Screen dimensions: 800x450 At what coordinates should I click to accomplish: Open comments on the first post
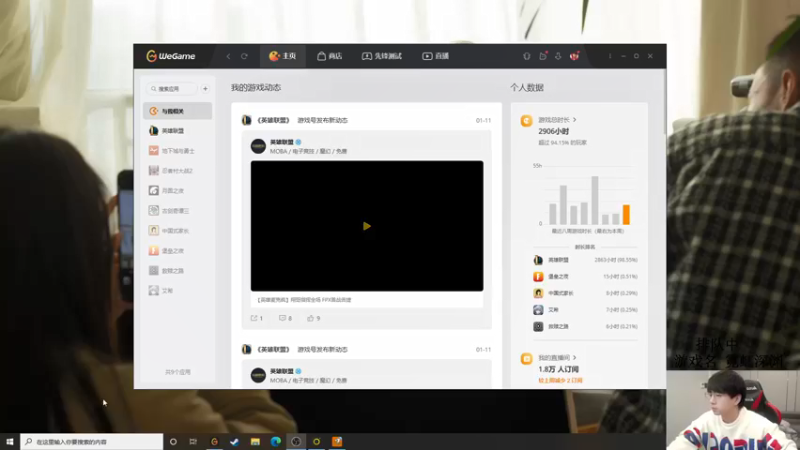(x=285, y=318)
